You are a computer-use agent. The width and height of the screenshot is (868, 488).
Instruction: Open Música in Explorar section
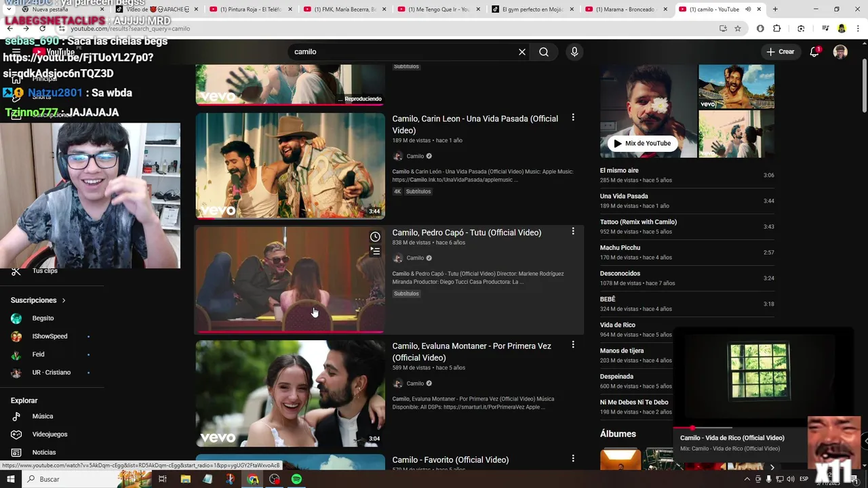43,417
